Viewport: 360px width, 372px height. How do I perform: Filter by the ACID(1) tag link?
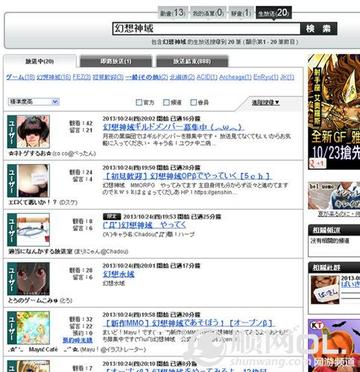pos(207,77)
